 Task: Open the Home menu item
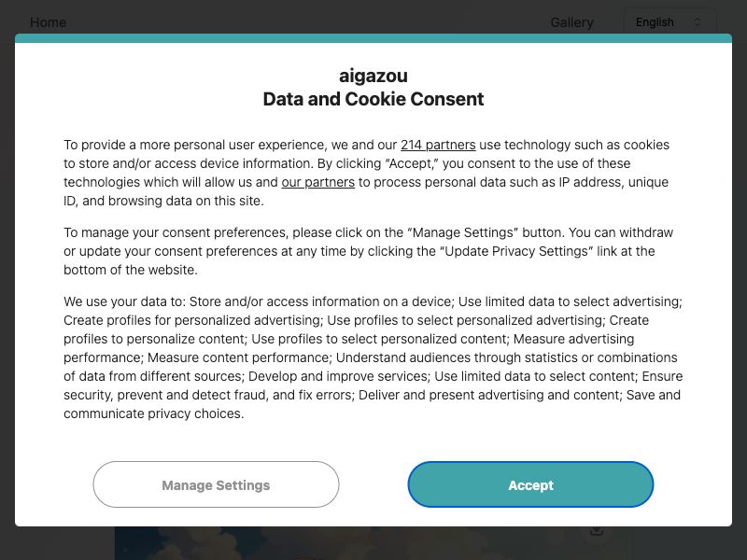click(49, 22)
